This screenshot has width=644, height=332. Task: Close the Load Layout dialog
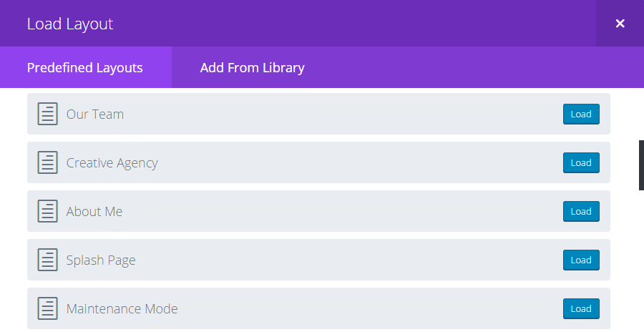620,24
